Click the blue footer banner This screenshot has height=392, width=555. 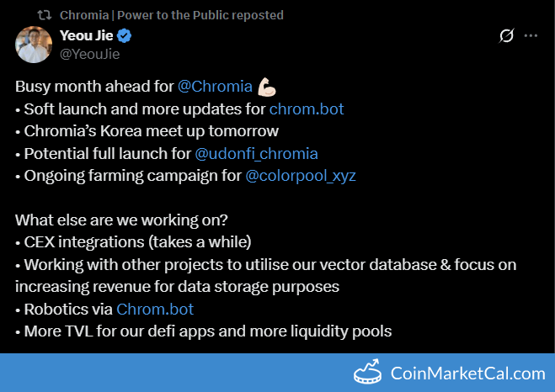[x=168, y=373]
